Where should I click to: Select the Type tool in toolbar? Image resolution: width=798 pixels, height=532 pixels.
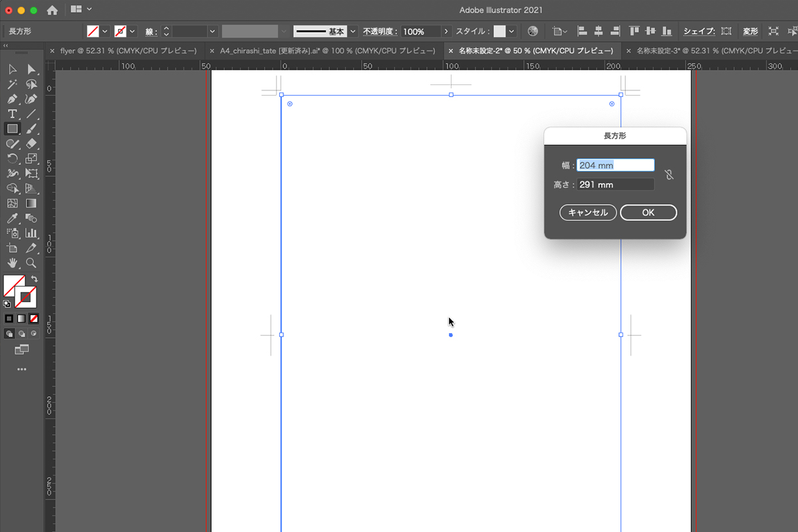pos(12,114)
